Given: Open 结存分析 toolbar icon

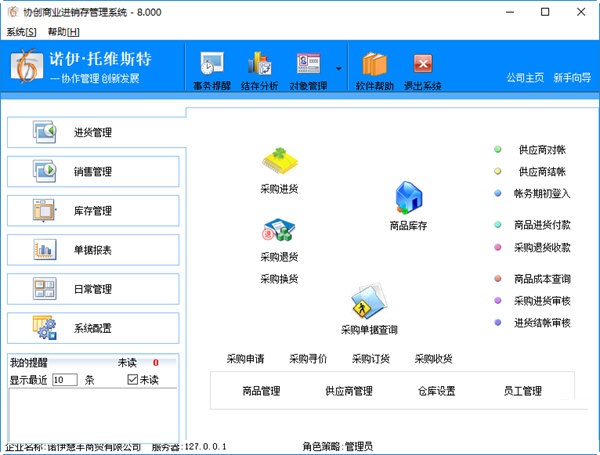Looking at the screenshot, I should click(x=259, y=64).
